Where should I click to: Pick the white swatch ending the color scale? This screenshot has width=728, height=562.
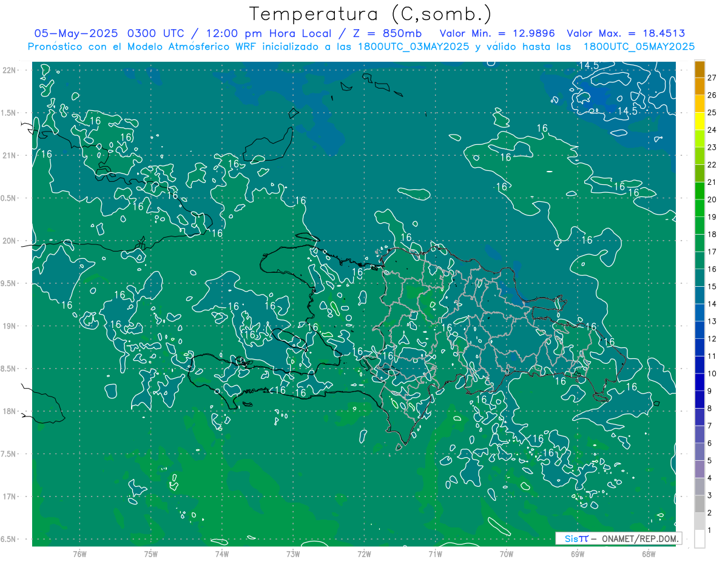(699, 538)
